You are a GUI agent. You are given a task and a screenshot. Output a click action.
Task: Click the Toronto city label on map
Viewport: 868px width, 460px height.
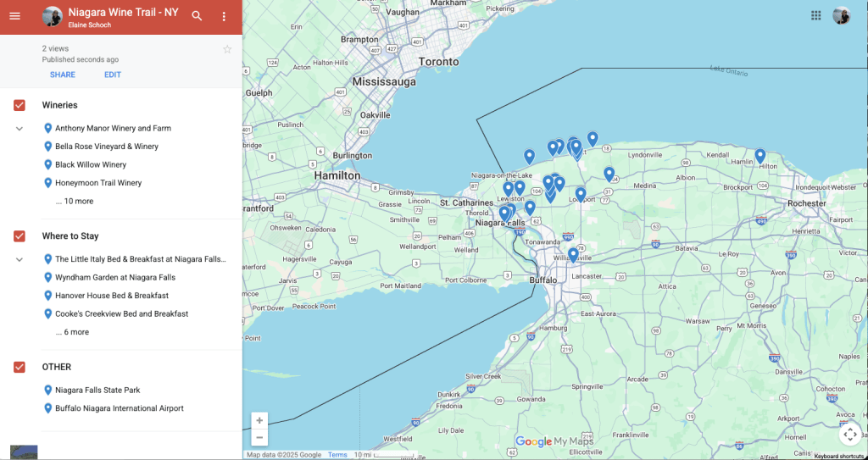tap(438, 62)
